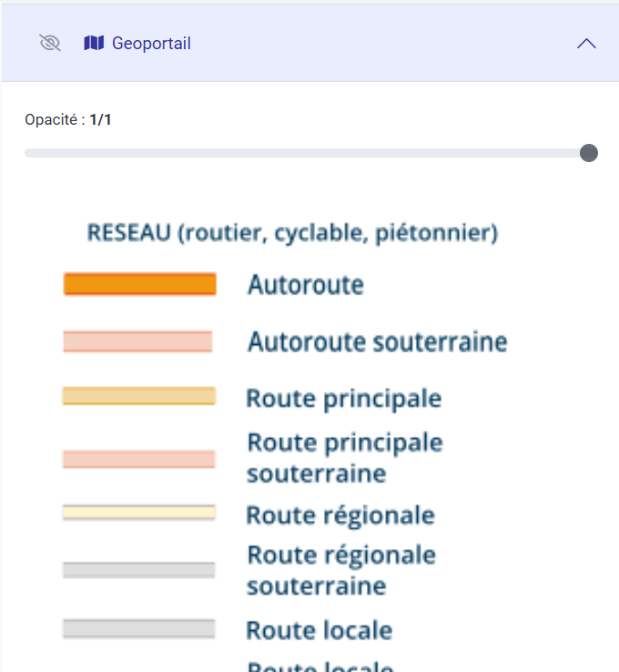The image size is (619, 672).
Task: Toggle Geoportail layer visibility eye icon
Action: pos(50,43)
